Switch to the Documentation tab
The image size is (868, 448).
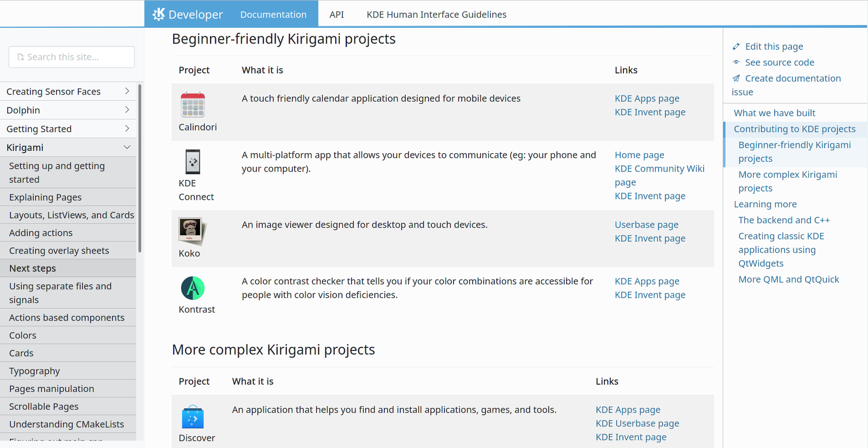coord(273,15)
